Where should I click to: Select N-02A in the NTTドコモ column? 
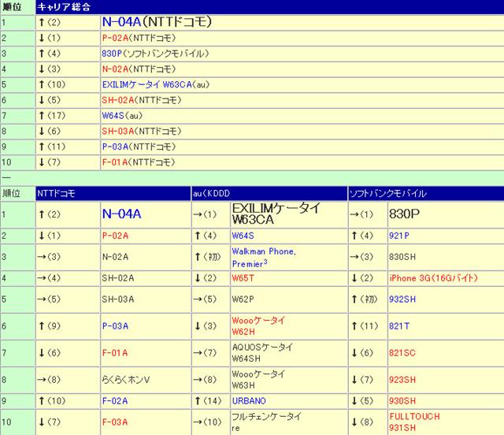(x=115, y=257)
